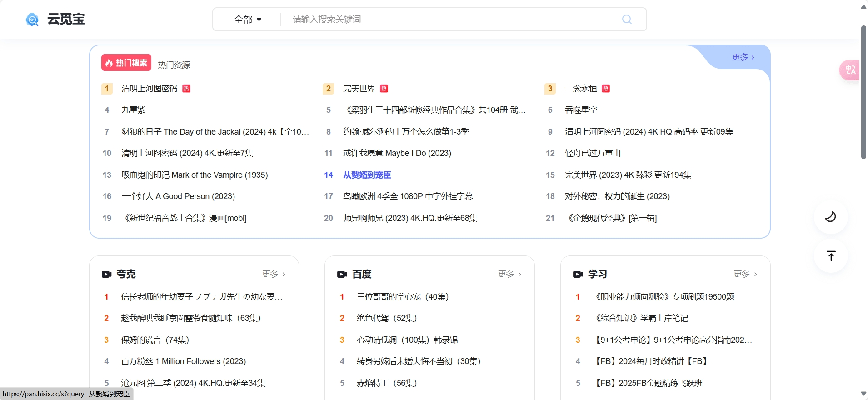Open 夸克 item 百万粉丝 1 Million Followers
Viewport: 868px width, 400px height.
(184, 361)
